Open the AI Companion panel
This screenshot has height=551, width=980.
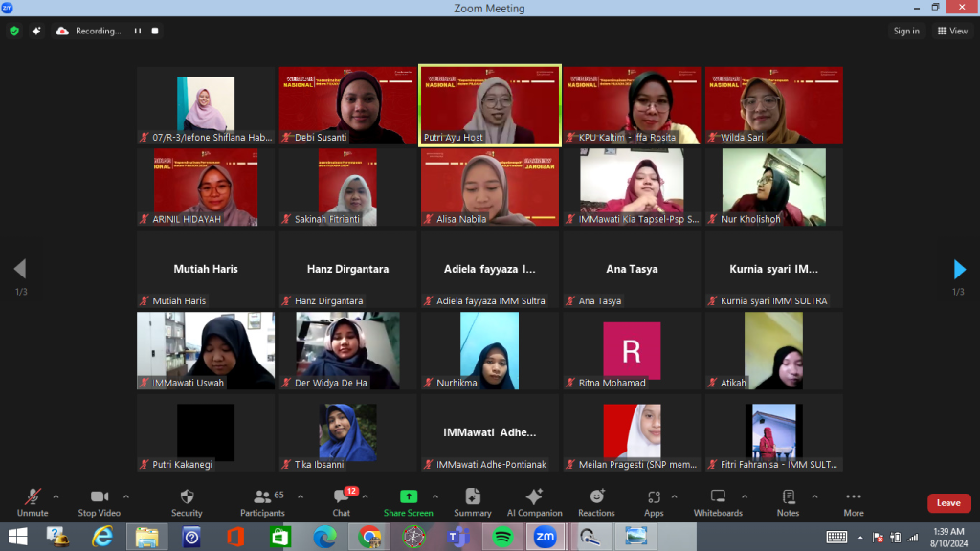(x=534, y=502)
